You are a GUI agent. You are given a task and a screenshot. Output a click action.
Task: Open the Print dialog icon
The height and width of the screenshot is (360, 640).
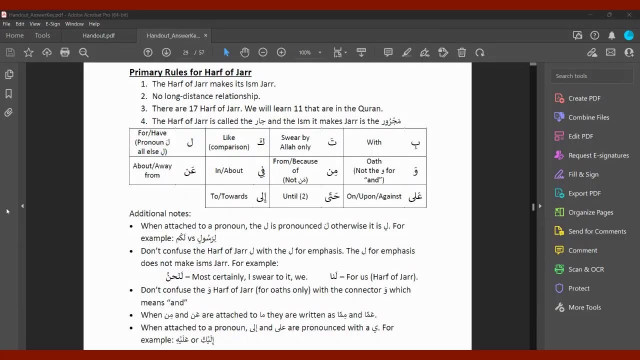click(65, 52)
